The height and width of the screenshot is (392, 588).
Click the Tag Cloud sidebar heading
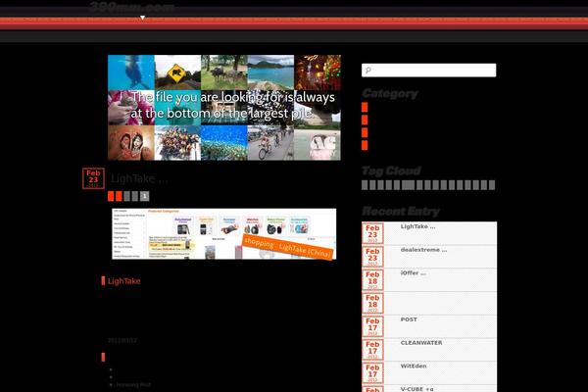pyautogui.click(x=391, y=171)
